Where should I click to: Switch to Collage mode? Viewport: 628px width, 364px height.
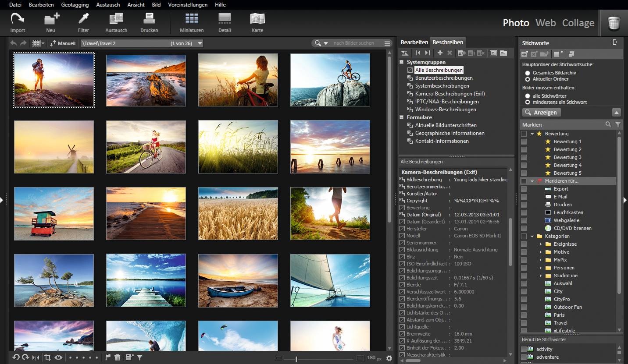pyautogui.click(x=578, y=23)
